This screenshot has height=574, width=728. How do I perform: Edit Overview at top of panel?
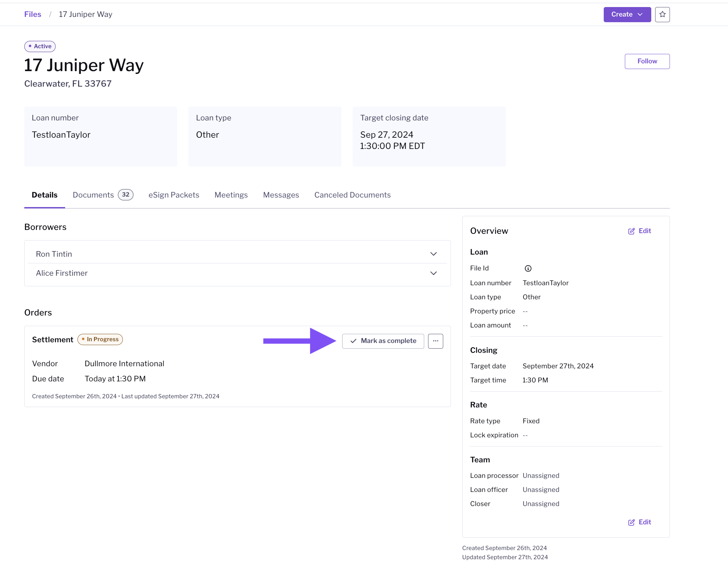tap(640, 231)
